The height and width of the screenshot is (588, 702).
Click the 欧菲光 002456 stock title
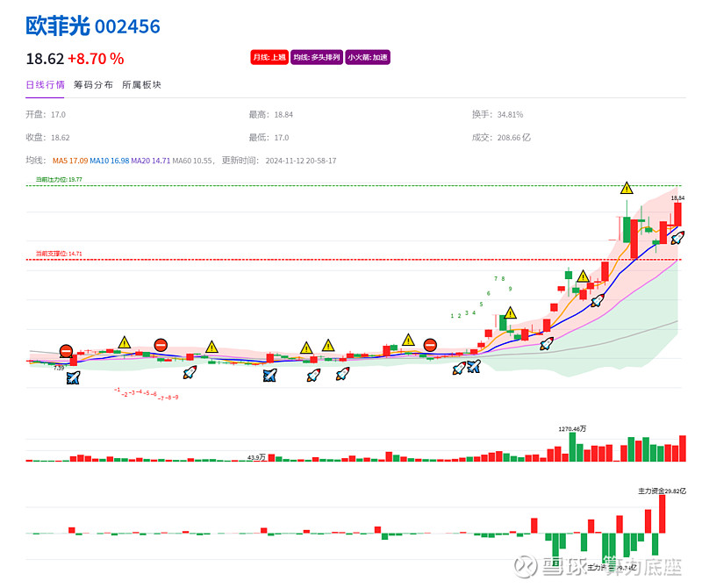[93, 26]
